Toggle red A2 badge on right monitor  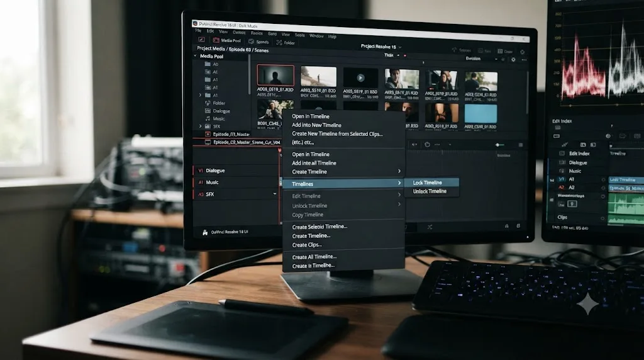[x=562, y=188]
